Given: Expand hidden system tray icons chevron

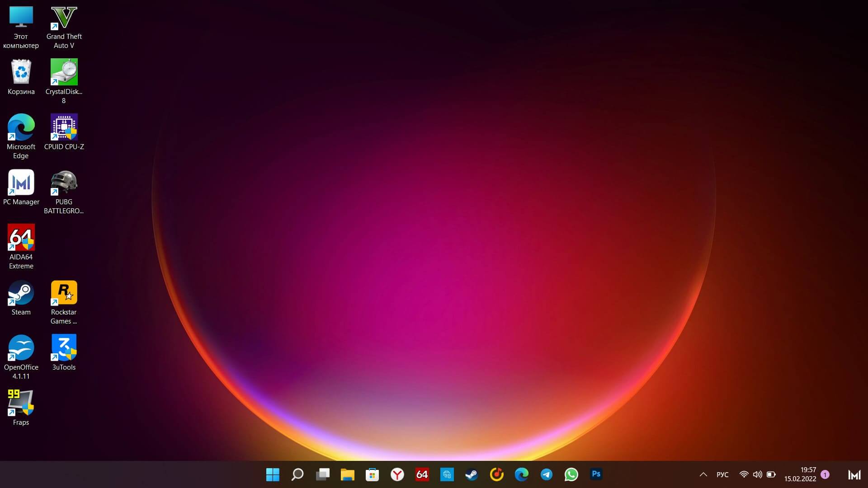Looking at the screenshot, I should 703,474.
